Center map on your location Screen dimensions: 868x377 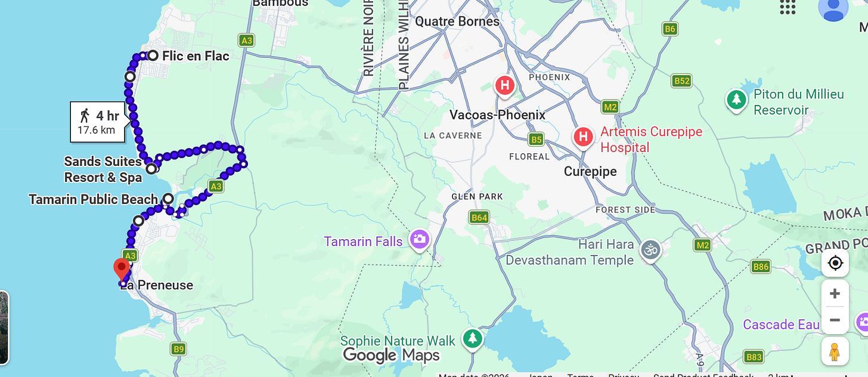point(835,262)
